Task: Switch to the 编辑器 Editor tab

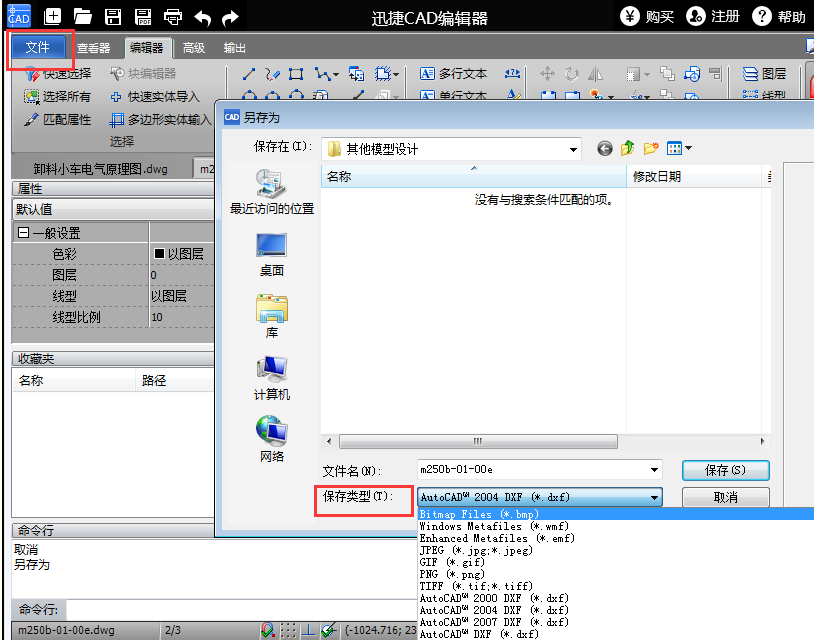Action: [147, 48]
